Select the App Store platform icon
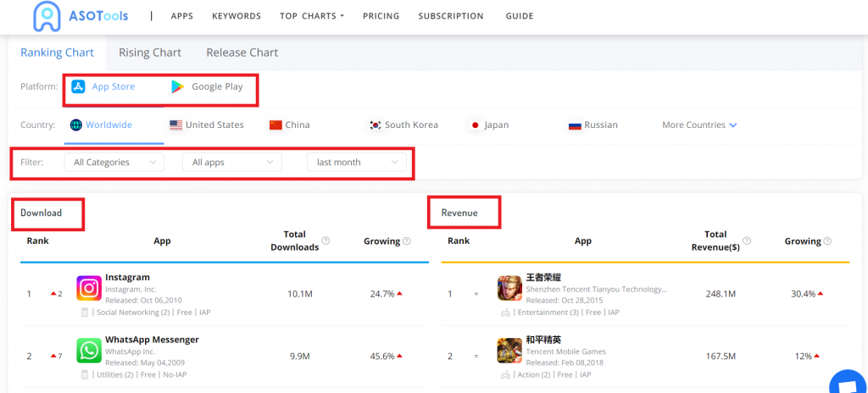The image size is (868, 393). click(78, 86)
